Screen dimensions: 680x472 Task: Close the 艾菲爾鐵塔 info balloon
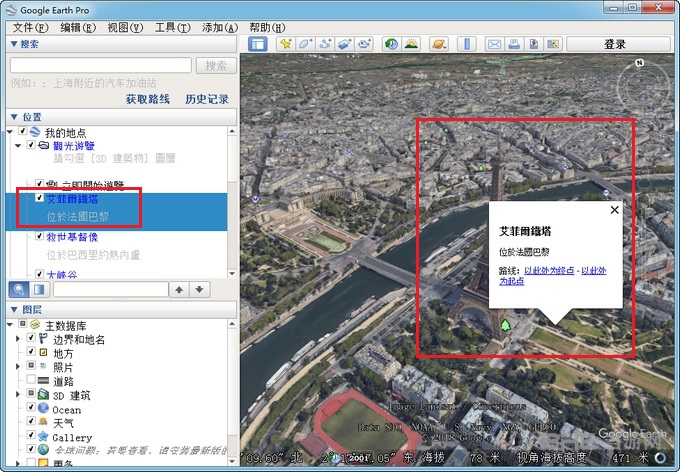click(x=615, y=210)
